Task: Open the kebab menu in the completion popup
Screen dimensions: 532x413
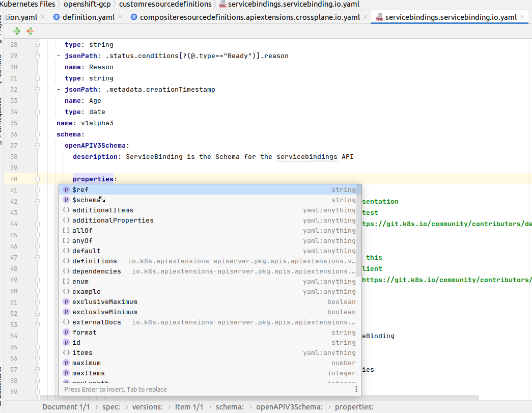Action: (x=356, y=389)
